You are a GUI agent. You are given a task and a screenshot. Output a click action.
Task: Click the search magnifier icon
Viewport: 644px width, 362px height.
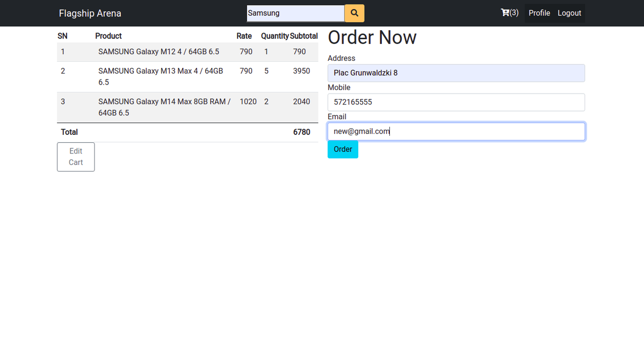pos(354,13)
